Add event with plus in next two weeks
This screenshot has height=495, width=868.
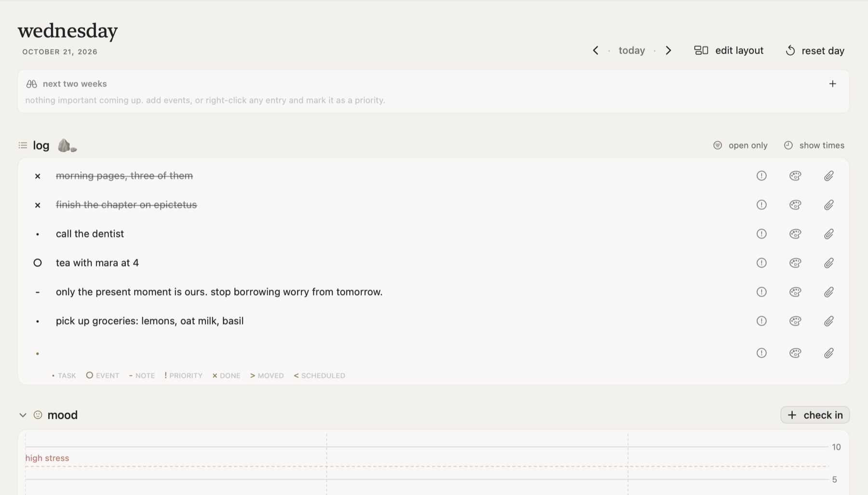click(833, 84)
